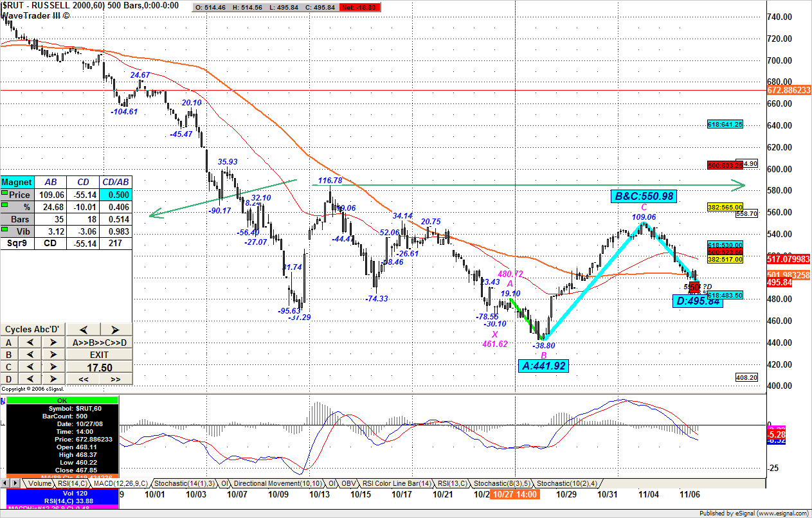Click the EXIT button
This screenshot has height=518, width=812.
pos(100,354)
